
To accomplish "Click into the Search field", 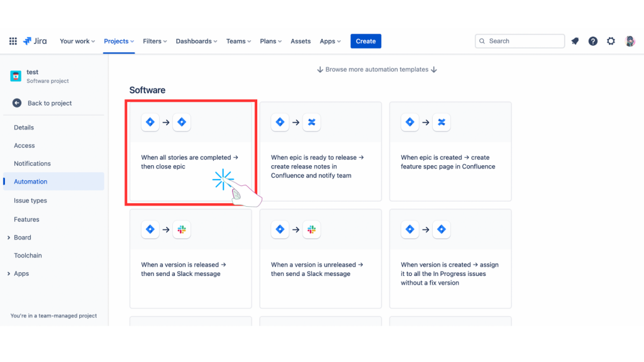I will click(519, 41).
